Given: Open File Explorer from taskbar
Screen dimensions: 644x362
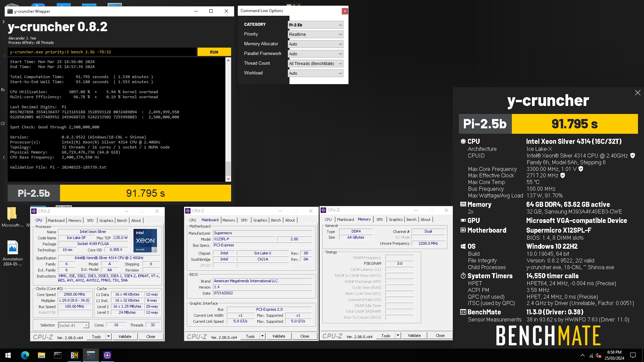Looking at the screenshot, I should [x=42, y=355].
